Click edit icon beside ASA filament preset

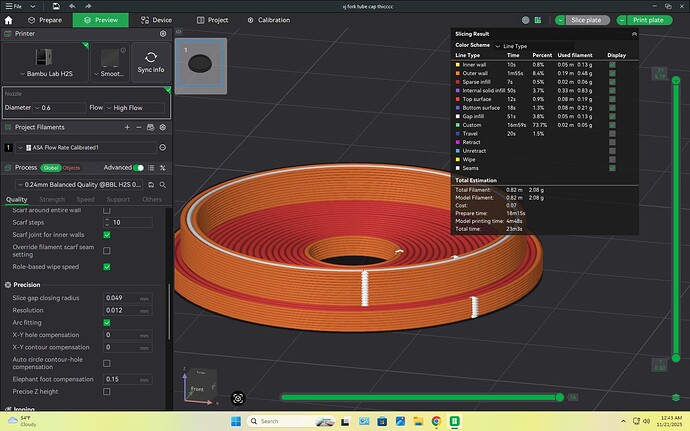click(162, 147)
